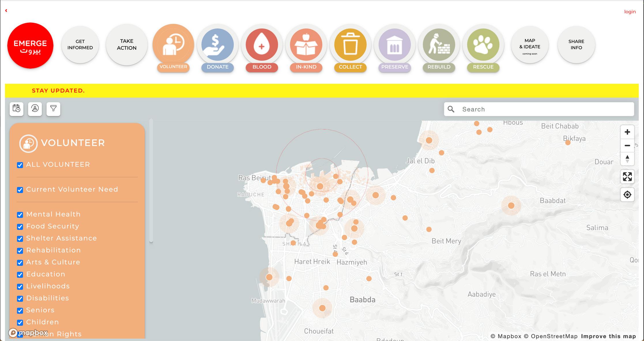Click the geolocate target icon on map
Image resolution: width=644 pixels, height=341 pixels.
coord(627,195)
